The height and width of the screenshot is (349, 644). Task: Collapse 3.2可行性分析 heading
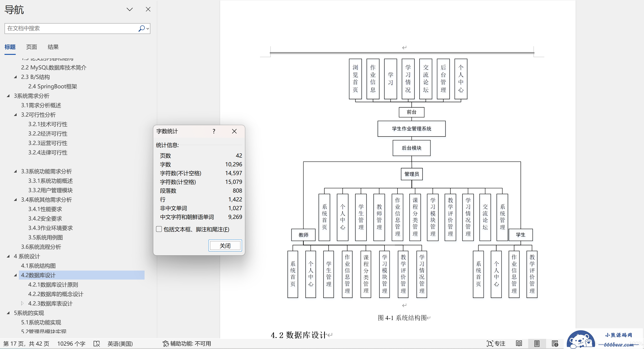pyautogui.click(x=15, y=115)
